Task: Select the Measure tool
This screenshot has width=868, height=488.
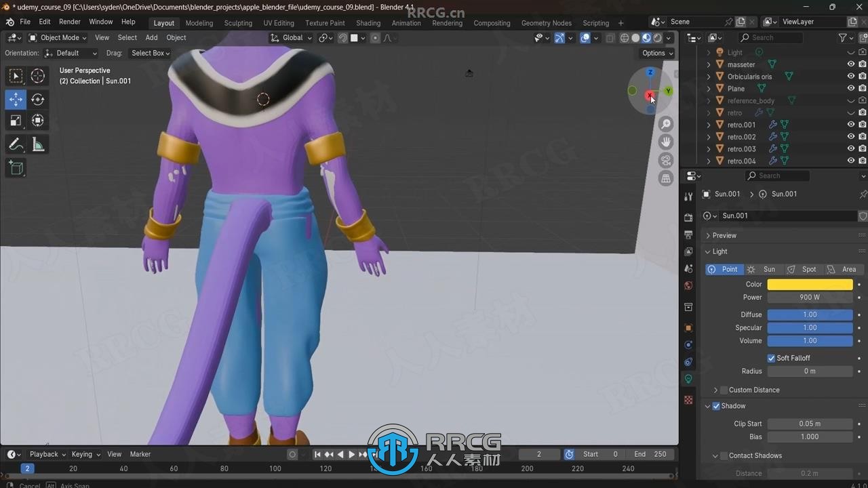Action: (x=38, y=144)
